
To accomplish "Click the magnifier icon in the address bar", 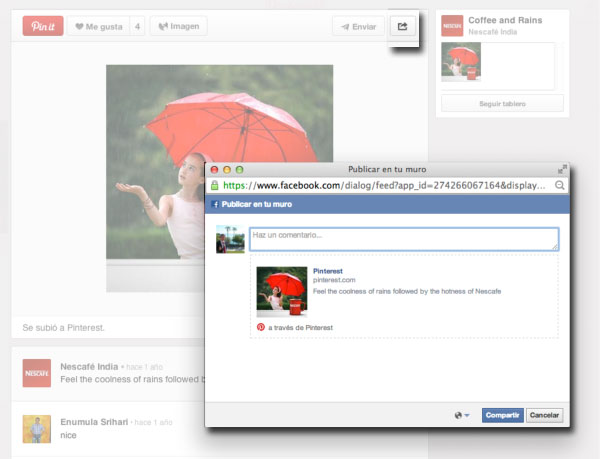I will [560, 186].
